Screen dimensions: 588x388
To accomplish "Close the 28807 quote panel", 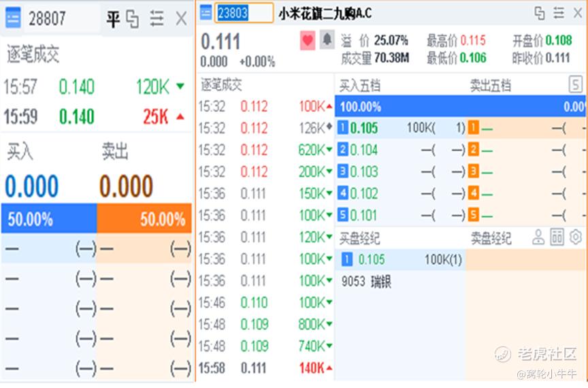I will point(182,18).
